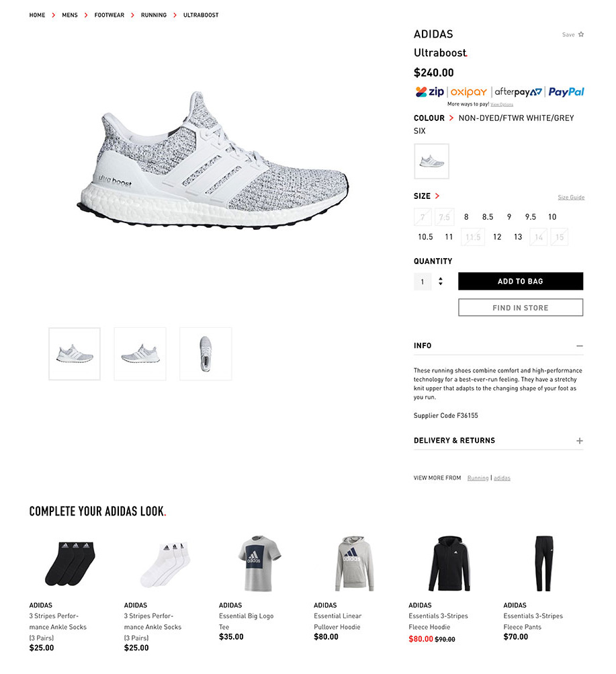Select the white/grey colour swatch
Image resolution: width=616 pixels, height=674 pixels.
(x=431, y=162)
